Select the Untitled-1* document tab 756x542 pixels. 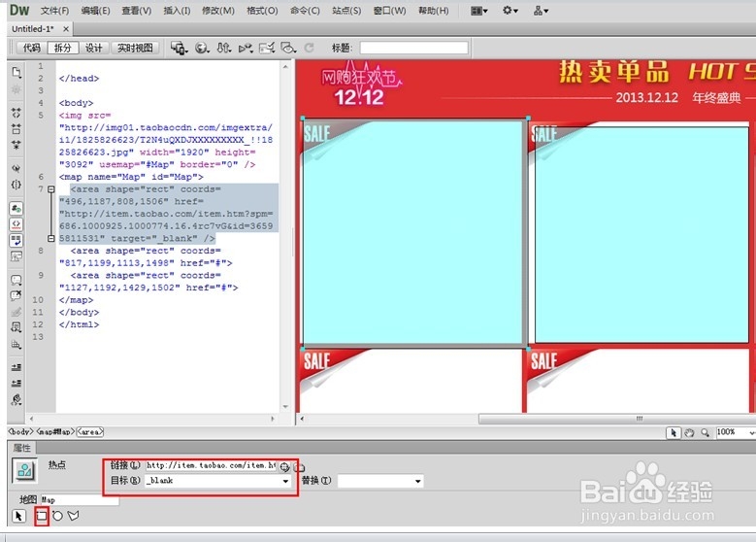(33, 29)
